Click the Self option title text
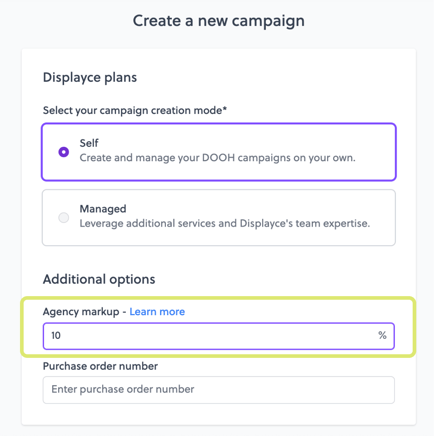The height and width of the screenshot is (436, 434). click(x=89, y=143)
